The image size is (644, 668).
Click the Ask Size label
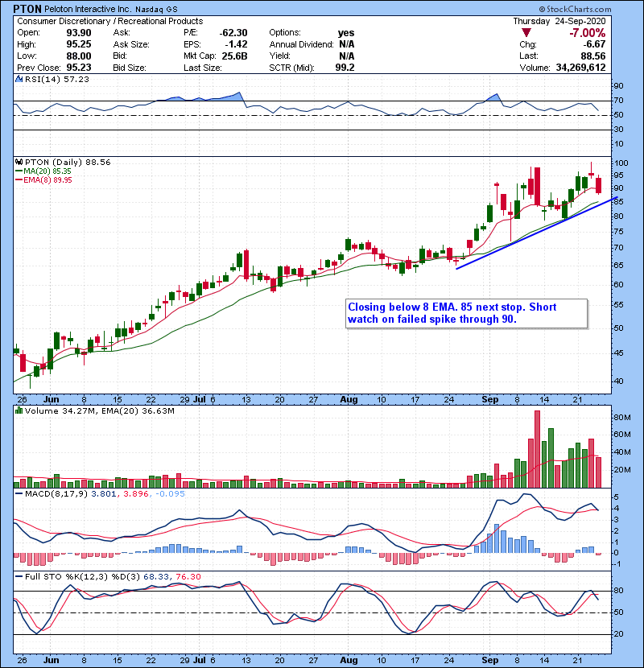pos(131,44)
